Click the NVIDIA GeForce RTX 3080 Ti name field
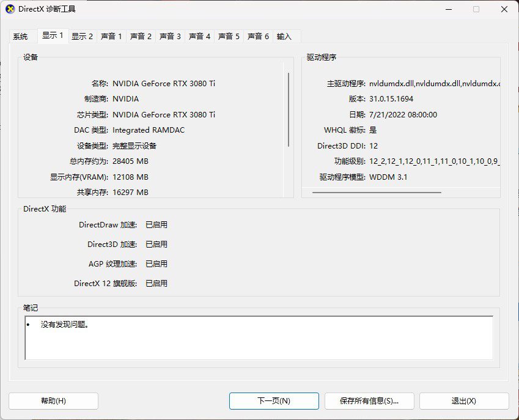 (x=163, y=83)
